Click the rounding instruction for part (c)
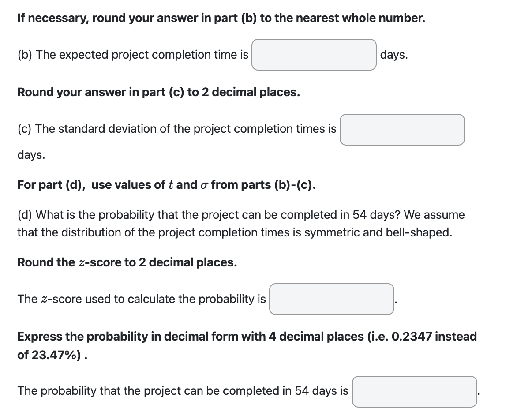Viewport: 532px width, 412px height. [158, 92]
